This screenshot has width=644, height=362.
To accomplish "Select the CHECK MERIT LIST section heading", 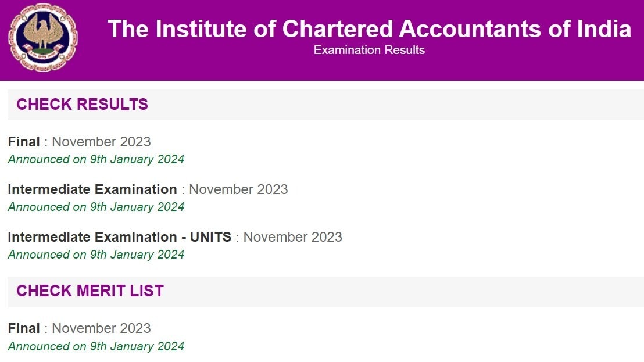I will [90, 291].
